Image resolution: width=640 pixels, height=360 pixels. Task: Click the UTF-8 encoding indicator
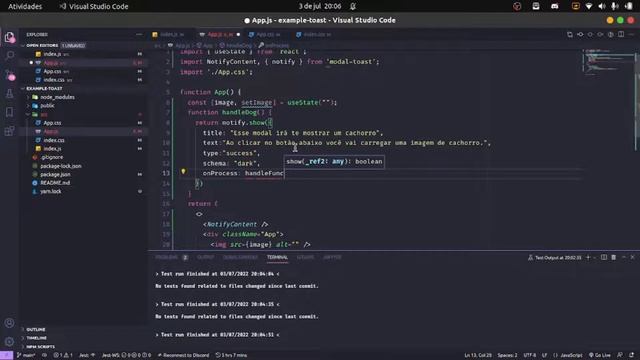tap(529, 355)
